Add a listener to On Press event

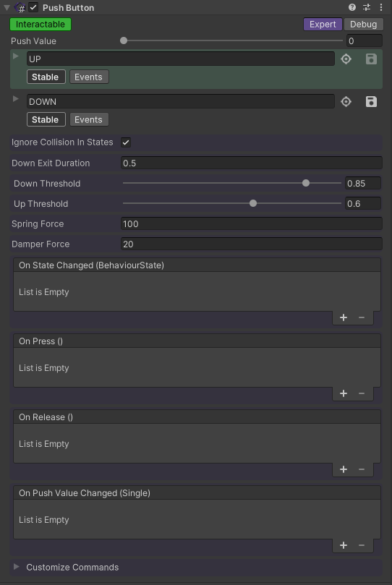(344, 393)
